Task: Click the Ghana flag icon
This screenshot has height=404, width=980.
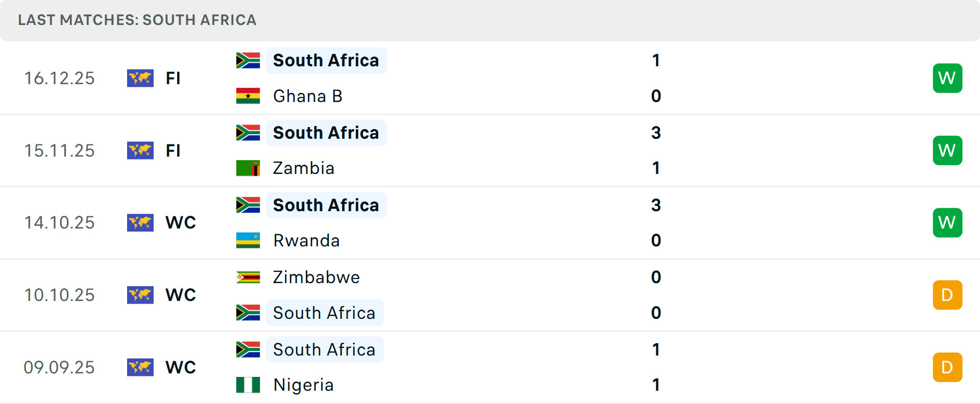Action: (x=248, y=96)
